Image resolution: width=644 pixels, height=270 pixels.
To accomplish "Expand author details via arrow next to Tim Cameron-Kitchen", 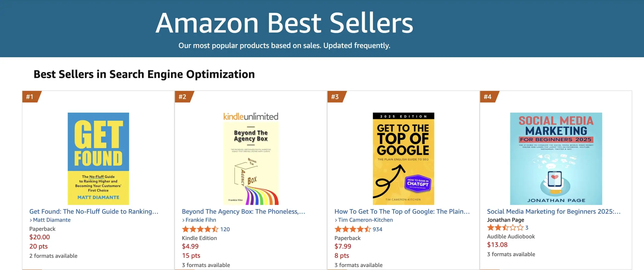I will coord(336,220).
